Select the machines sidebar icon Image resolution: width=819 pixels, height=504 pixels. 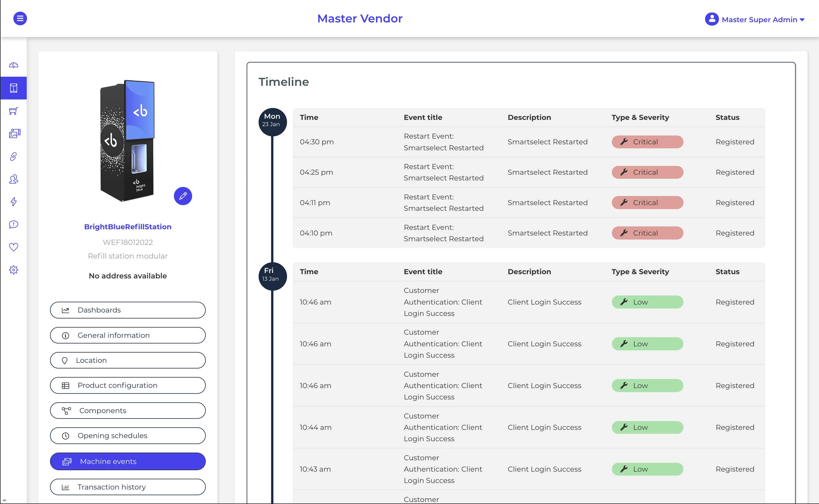click(x=14, y=88)
